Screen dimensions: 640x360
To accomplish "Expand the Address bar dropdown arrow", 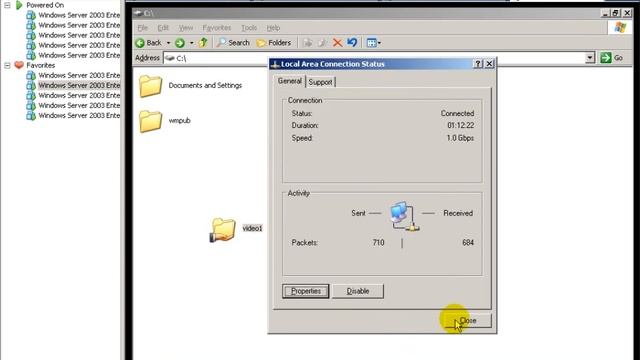I will [x=589, y=58].
